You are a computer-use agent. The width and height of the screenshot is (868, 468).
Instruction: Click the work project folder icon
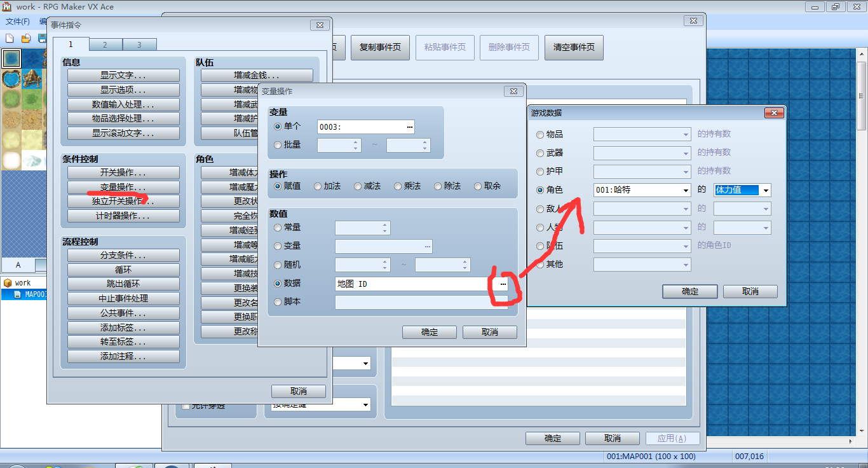pyautogui.click(x=8, y=283)
